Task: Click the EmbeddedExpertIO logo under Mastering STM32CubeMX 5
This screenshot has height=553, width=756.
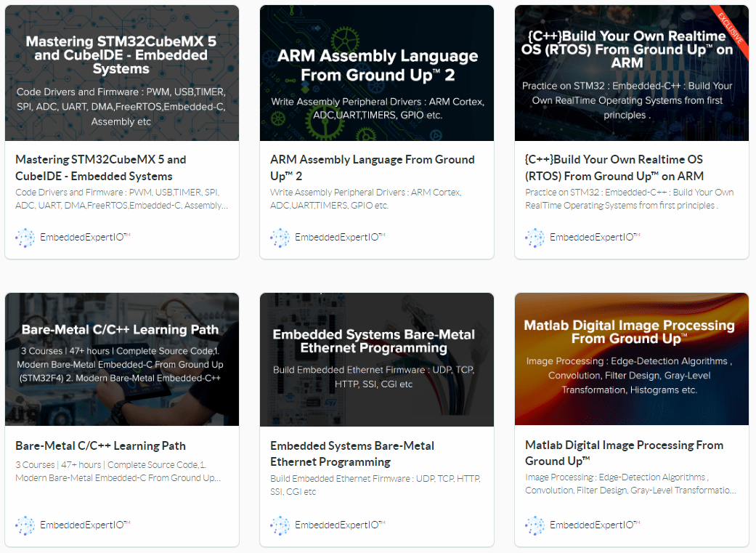Action: [25, 238]
